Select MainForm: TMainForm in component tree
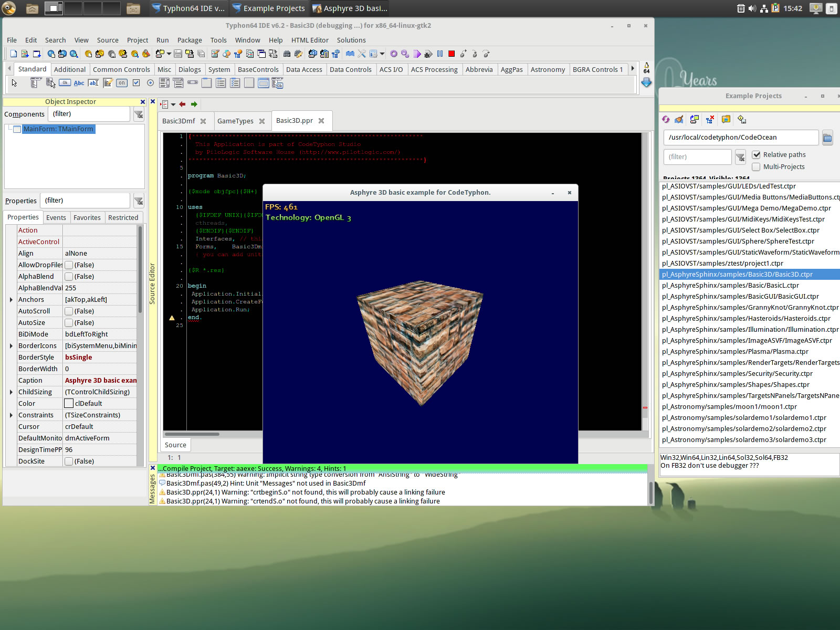This screenshot has height=630, width=840. pos(58,129)
